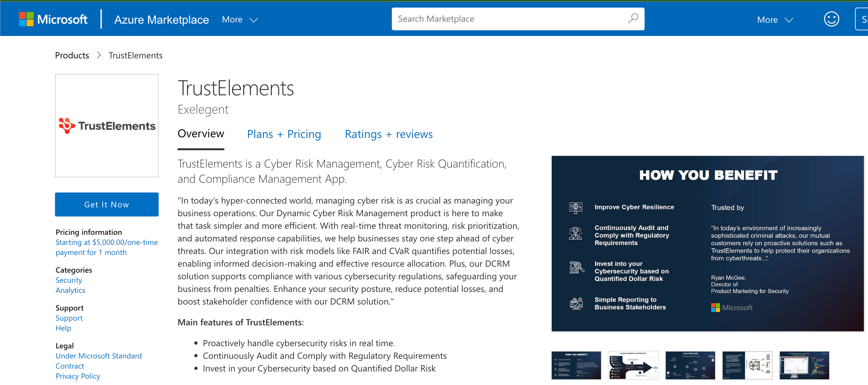Click the Microsoft logo in header

point(53,19)
